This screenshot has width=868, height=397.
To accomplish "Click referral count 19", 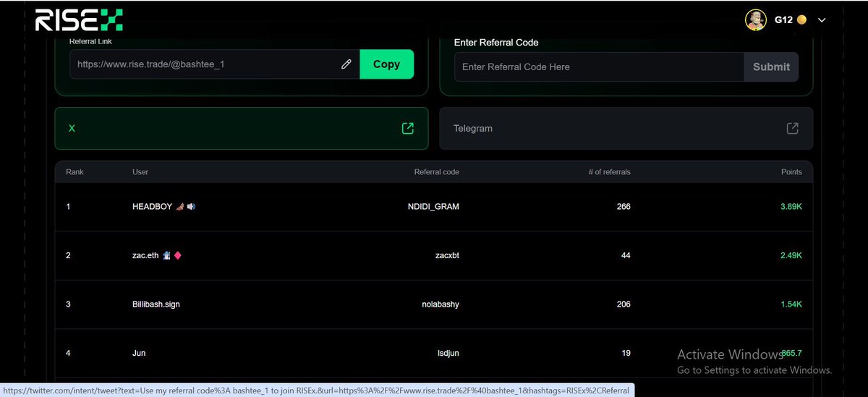I will click(626, 353).
